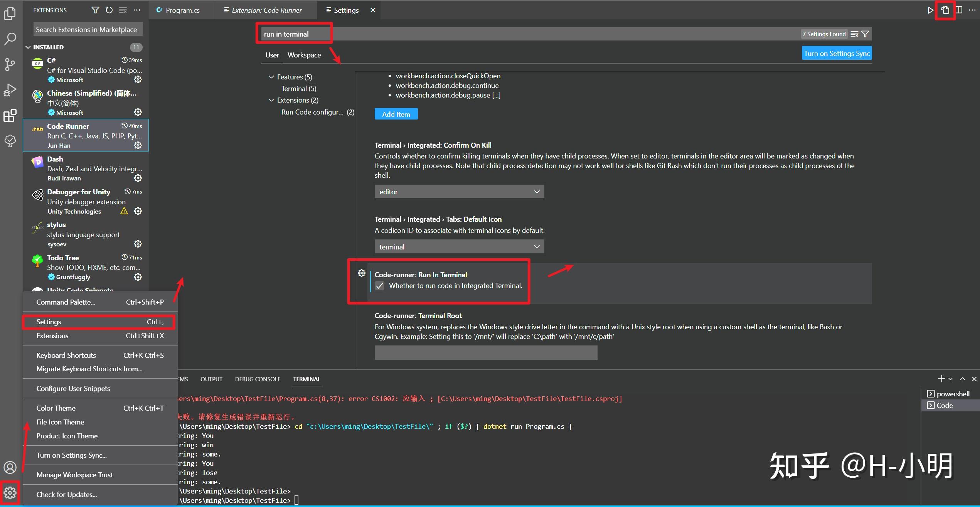Open the Search view
Screen dimensions: 980x507
10,39
